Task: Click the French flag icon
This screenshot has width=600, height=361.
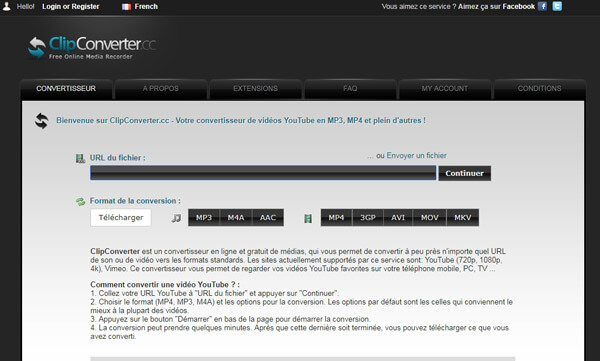Action: [126, 7]
